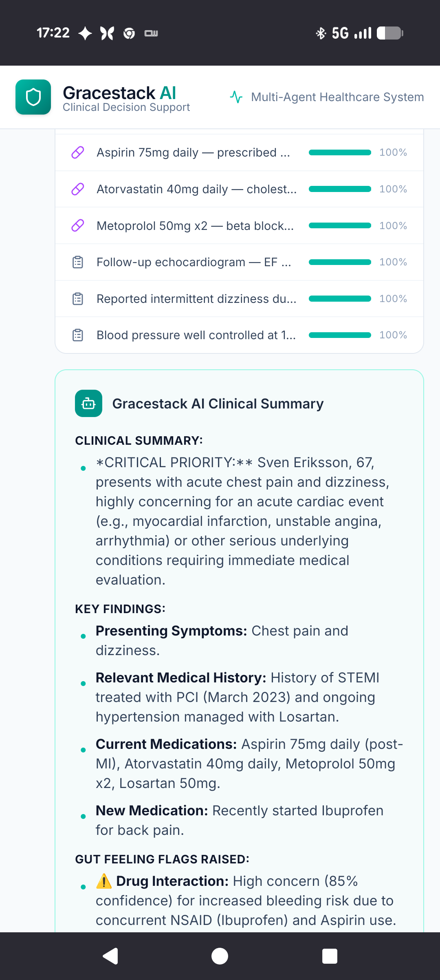Open the Aspirin 75mg daily entry
This screenshot has width=440, height=980.
pos(193,152)
